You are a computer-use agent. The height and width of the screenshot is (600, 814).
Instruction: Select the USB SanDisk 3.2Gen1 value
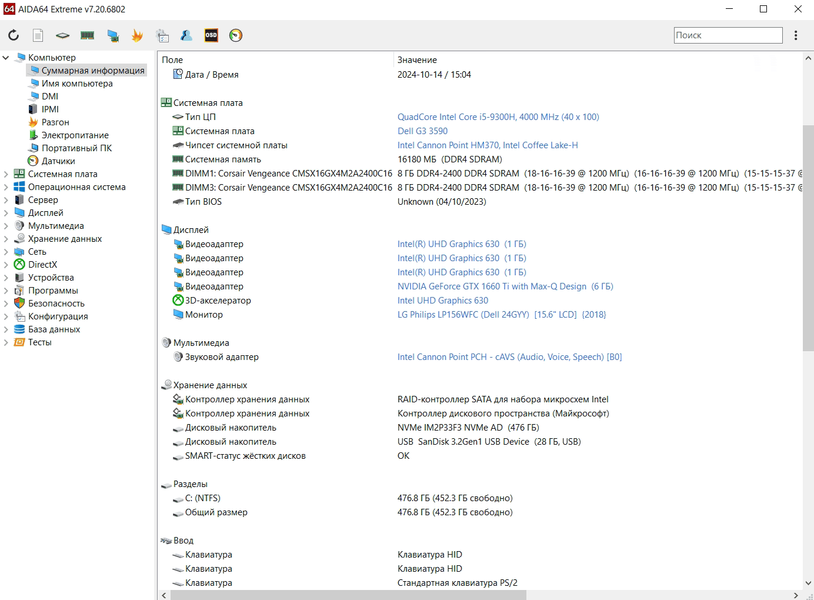point(489,442)
